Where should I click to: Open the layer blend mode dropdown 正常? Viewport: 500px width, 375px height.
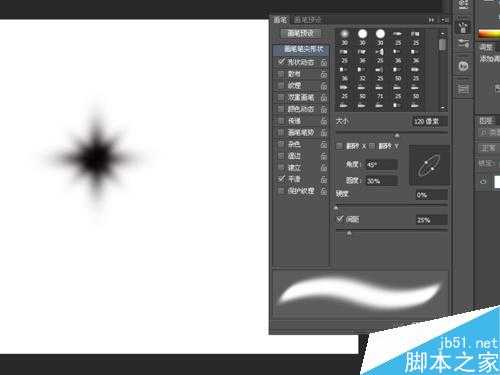coord(489,148)
